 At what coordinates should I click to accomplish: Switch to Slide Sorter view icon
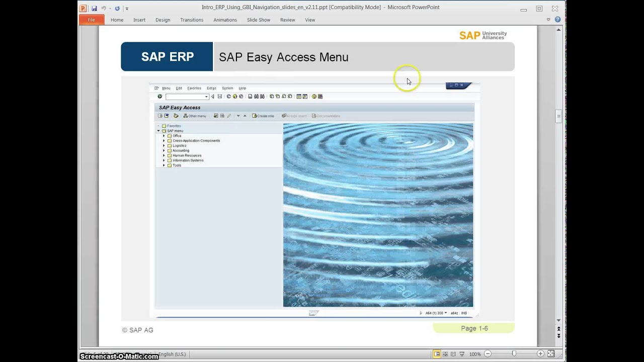[445, 354]
